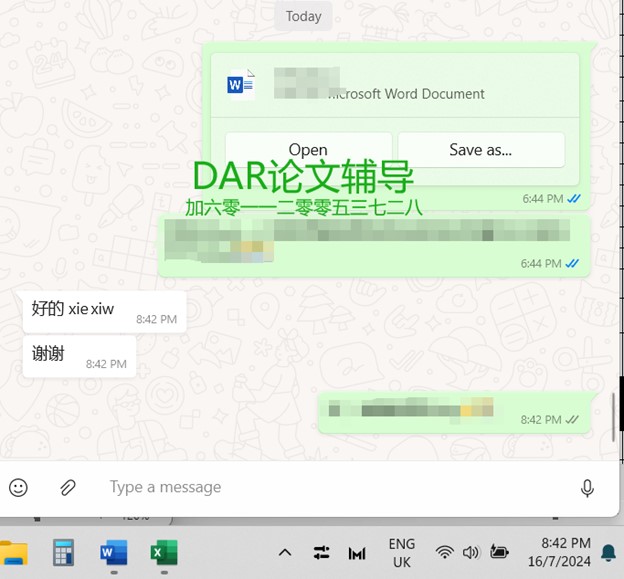The width and height of the screenshot is (624, 579).
Task: Open the clock showing 8:42 PM 16/7/2024
Action: (x=559, y=552)
